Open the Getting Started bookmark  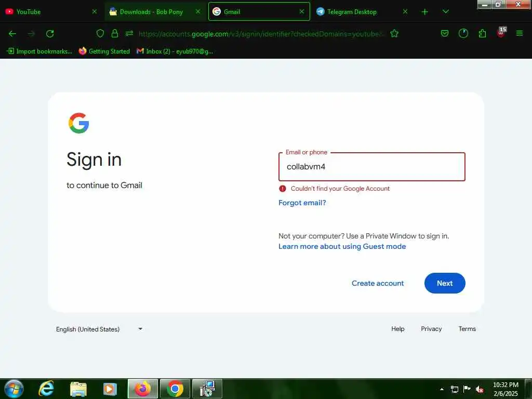(104, 51)
